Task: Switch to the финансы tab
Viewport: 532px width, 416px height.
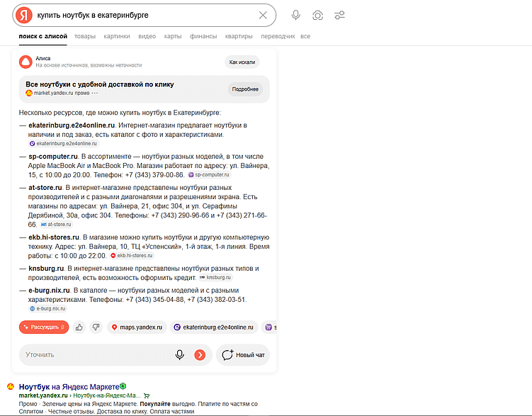Action: (x=203, y=36)
